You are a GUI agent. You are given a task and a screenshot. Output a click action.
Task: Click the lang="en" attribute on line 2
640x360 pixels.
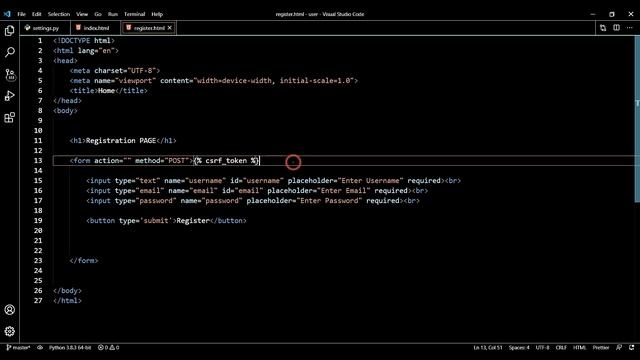click(x=96, y=51)
